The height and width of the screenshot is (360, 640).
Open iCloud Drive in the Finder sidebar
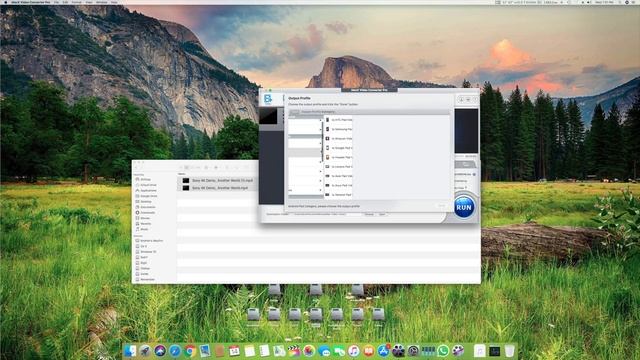146,185
